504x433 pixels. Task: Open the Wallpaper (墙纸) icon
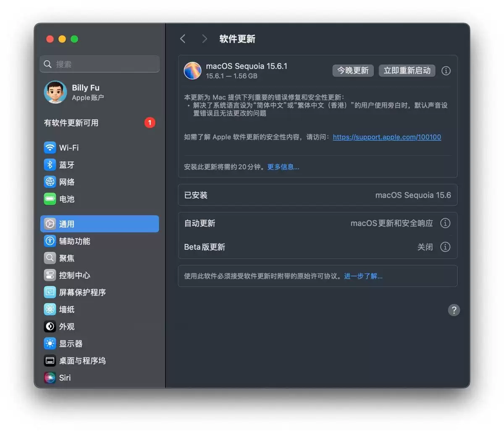(x=50, y=309)
